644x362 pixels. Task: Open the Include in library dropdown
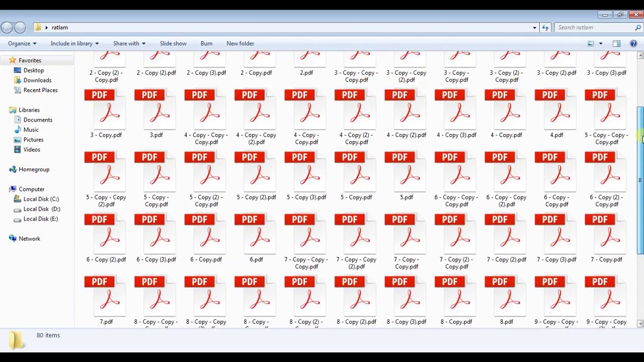(74, 44)
